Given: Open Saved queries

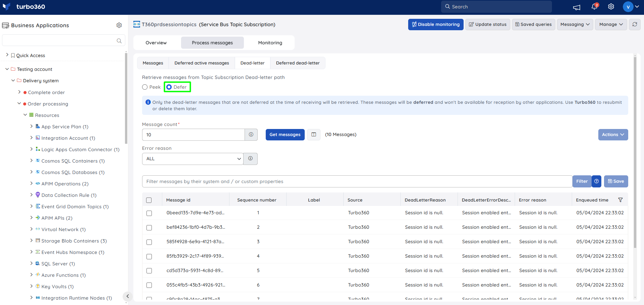Looking at the screenshot, I should [533, 25].
